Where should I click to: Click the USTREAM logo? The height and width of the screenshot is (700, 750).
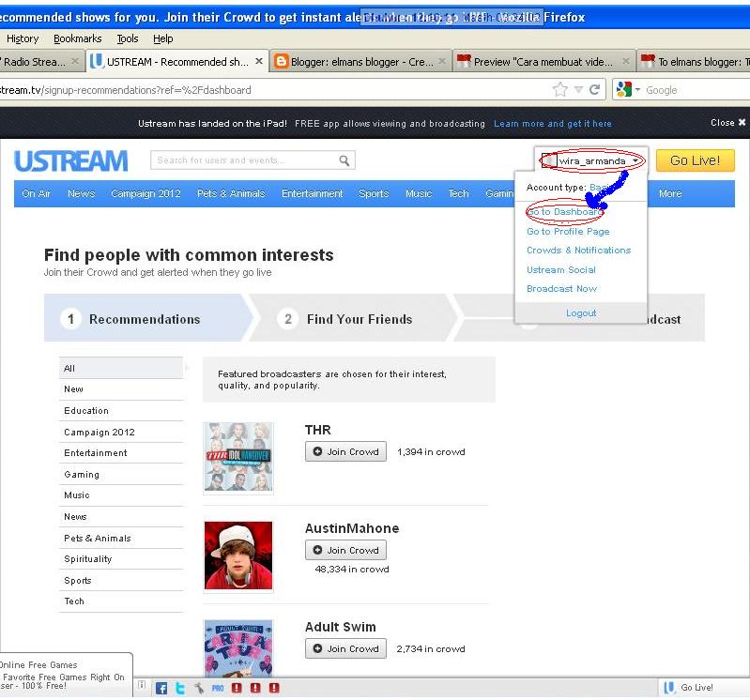pos(71,160)
